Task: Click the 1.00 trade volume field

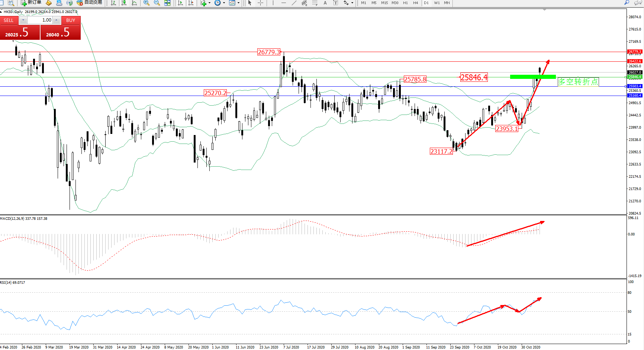Action: pos(40,20)
